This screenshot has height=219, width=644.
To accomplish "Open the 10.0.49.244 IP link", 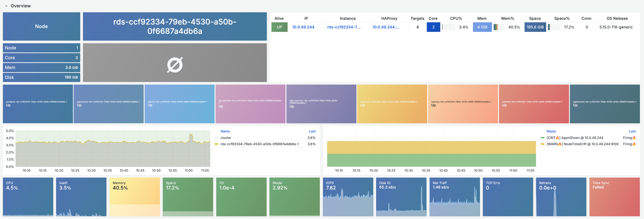I will point(303,27).
